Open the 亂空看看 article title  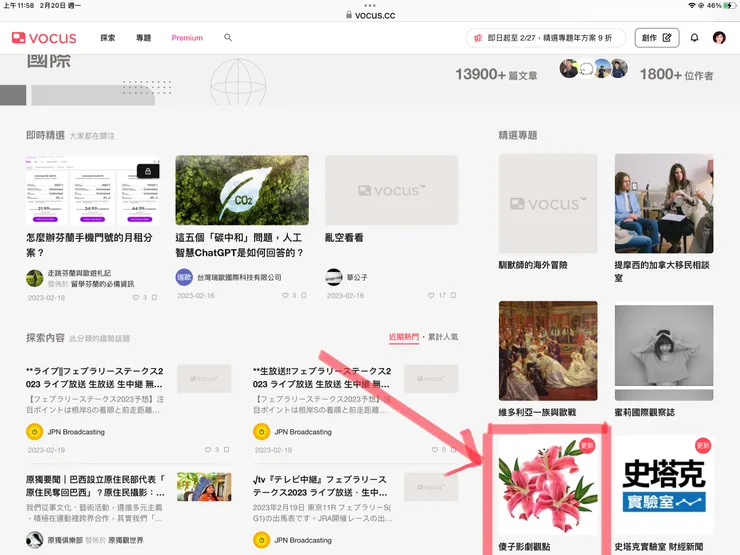[x=344, y=238]
